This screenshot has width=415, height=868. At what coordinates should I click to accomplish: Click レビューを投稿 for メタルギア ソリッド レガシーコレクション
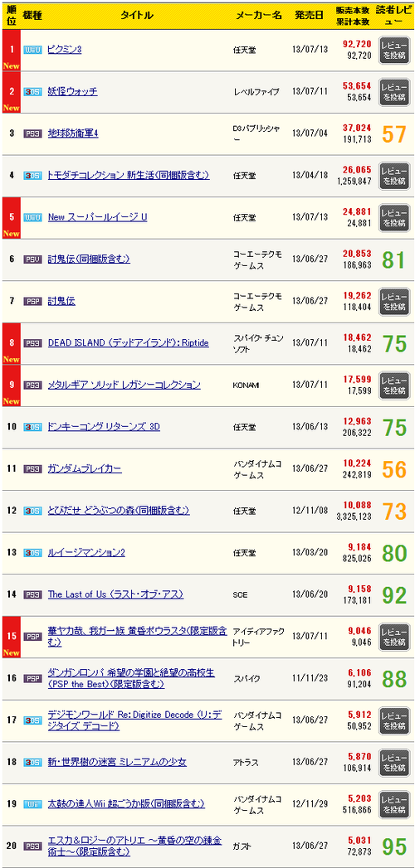coord(394,386)
